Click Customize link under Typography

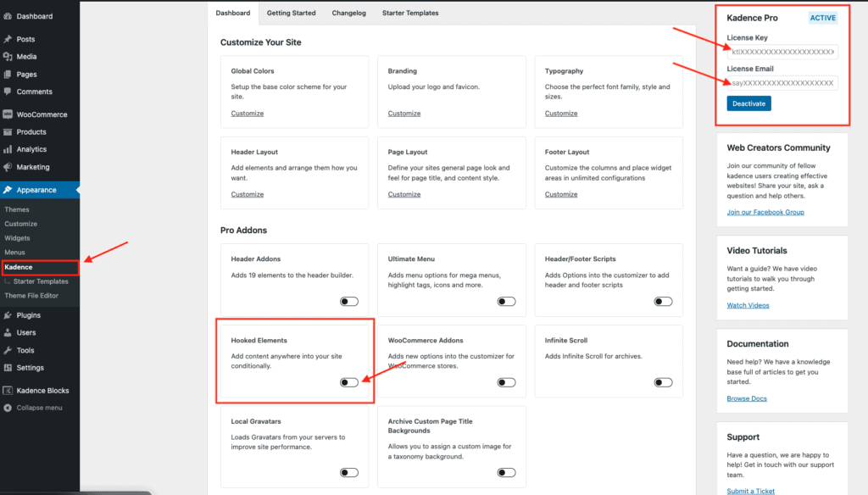(561, 114)
